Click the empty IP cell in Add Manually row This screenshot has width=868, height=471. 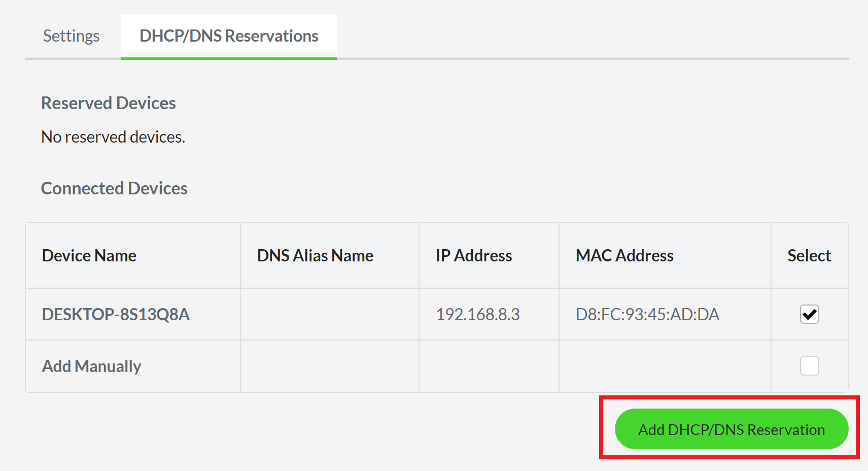coord(488,365)
